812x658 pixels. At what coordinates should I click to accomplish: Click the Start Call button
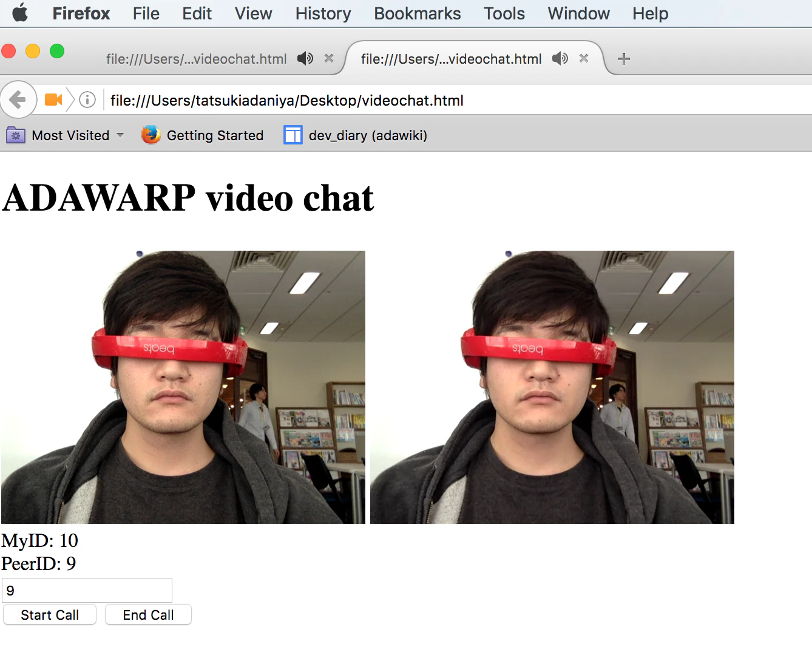50,615
